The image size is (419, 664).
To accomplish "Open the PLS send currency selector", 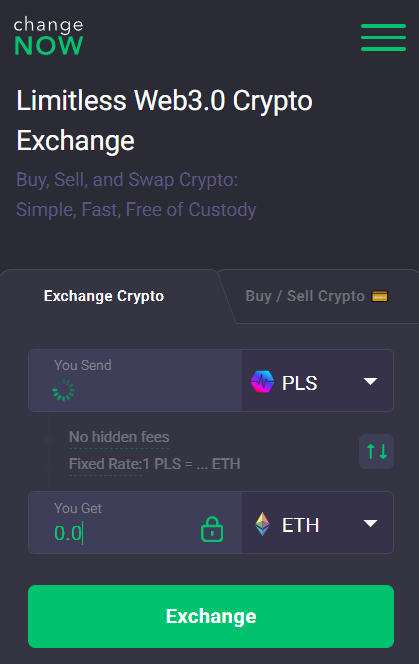I will coord(318,380).
